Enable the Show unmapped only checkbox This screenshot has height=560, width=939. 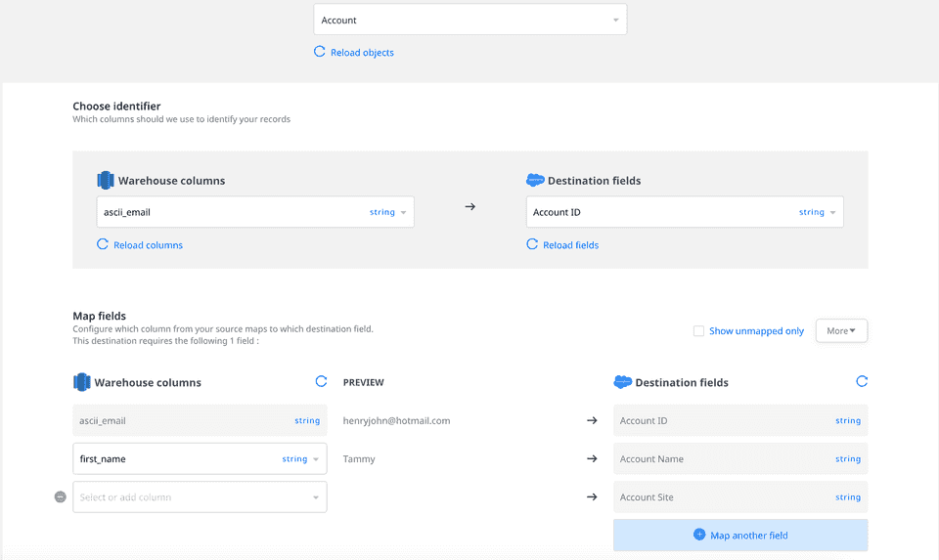pyautogui.click(x=698, y=331)
